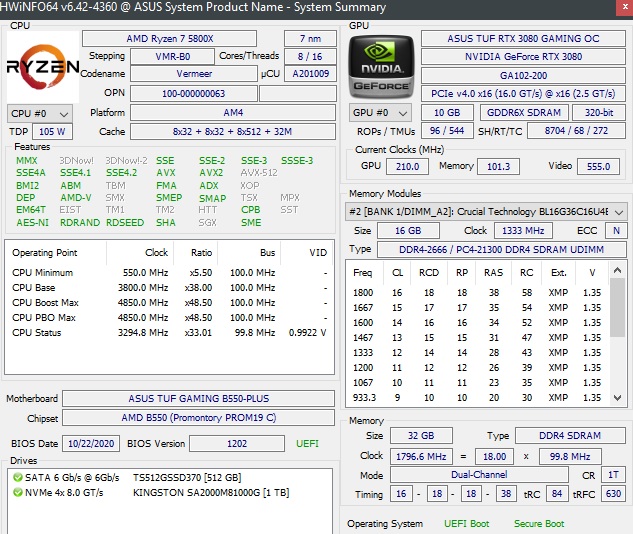Click the GA102-200 chip field
This screenshot has width=633, height=534.
523,75
